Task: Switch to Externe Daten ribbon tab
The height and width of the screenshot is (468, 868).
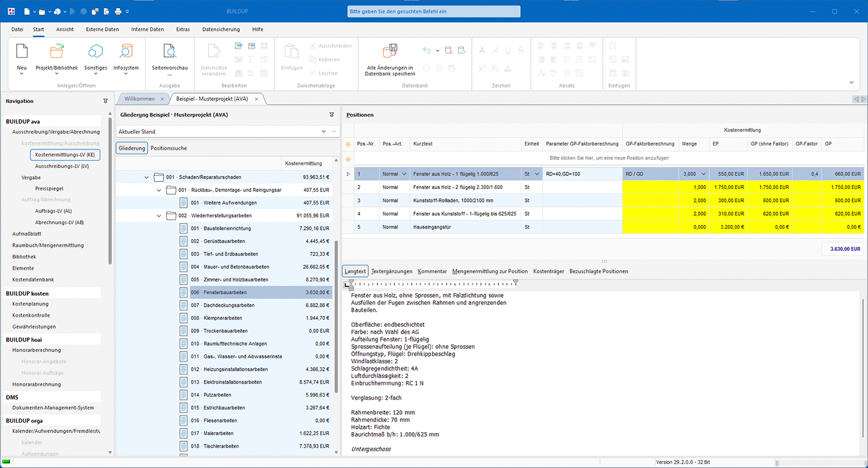Action: (102, 29)
